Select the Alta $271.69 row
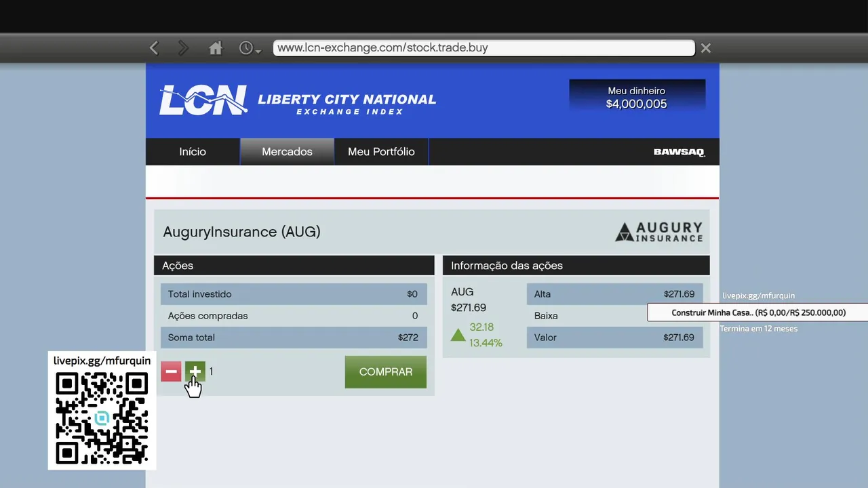This screenshot has height=488, width=868. [x=615, y=294]
